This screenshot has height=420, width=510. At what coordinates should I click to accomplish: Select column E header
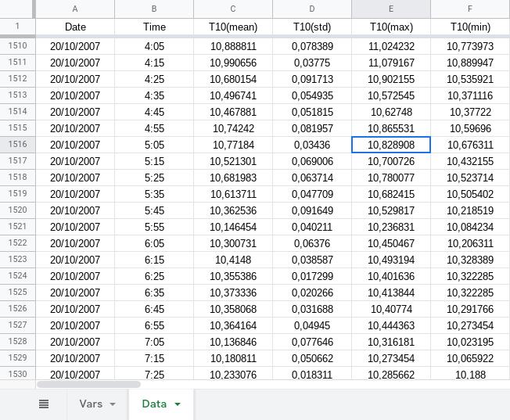391,9
